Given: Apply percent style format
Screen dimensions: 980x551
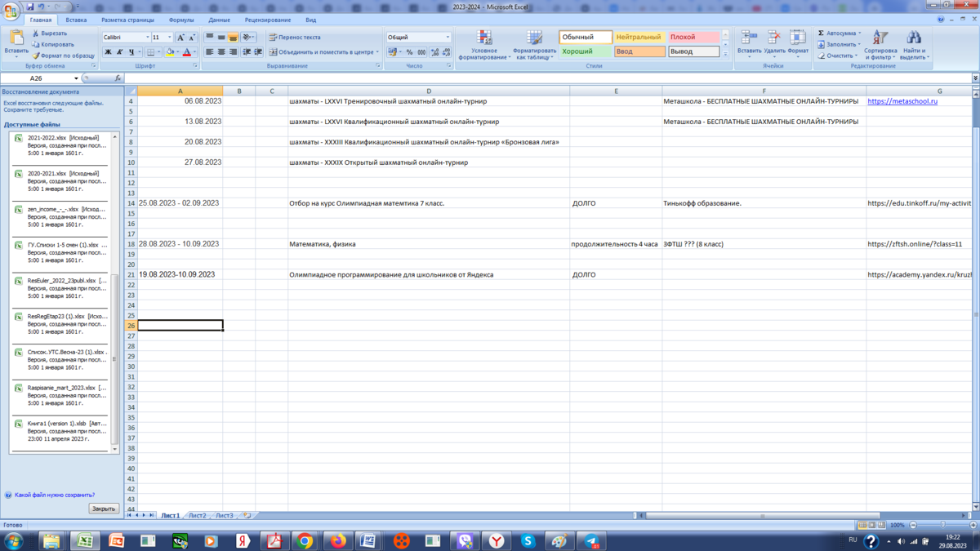Looking at the screenshot, I should coord(409,52).
